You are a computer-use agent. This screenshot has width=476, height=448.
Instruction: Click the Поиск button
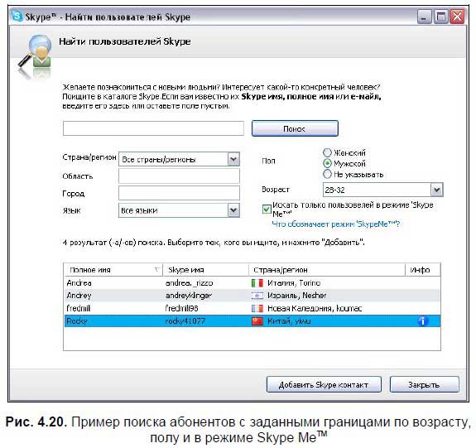pyautogui.click(x=295, y=128)
